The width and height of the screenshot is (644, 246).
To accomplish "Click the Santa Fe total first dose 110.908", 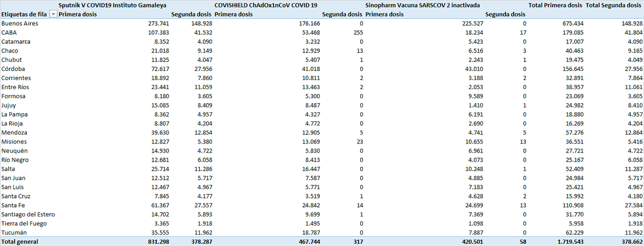I will (573, 205).
